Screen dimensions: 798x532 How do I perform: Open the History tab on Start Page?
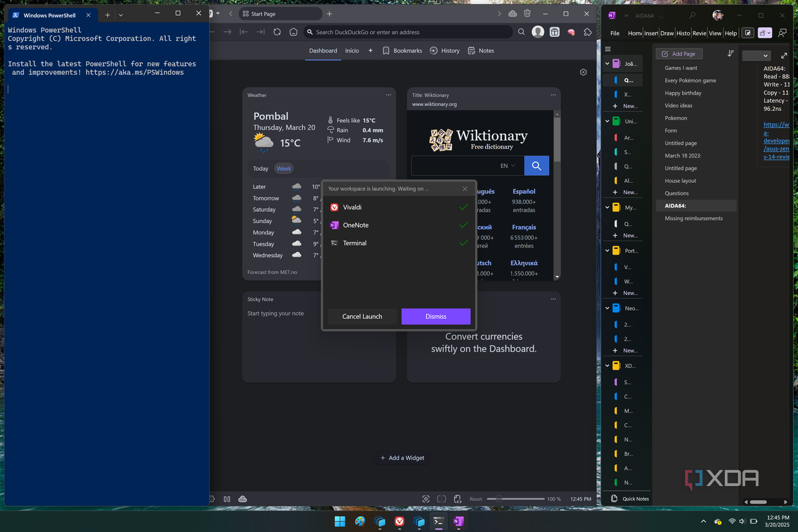pyautogui.click(x=445, y=50)
